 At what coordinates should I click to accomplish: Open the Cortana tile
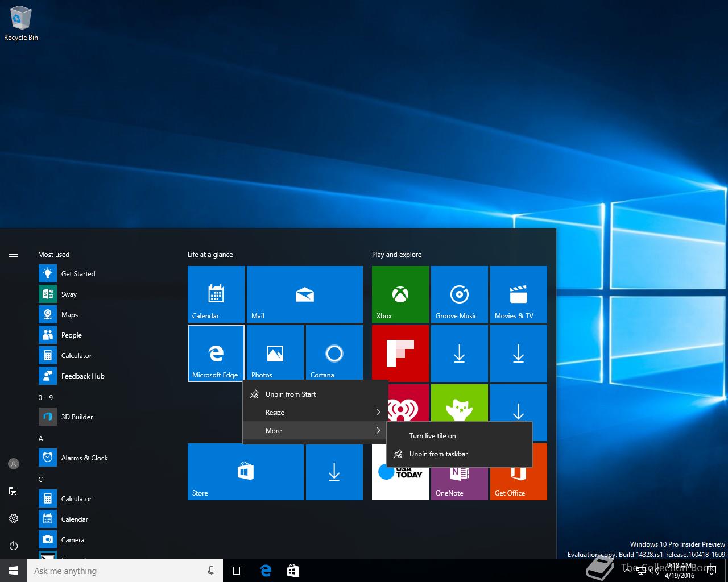pos(334,352)
